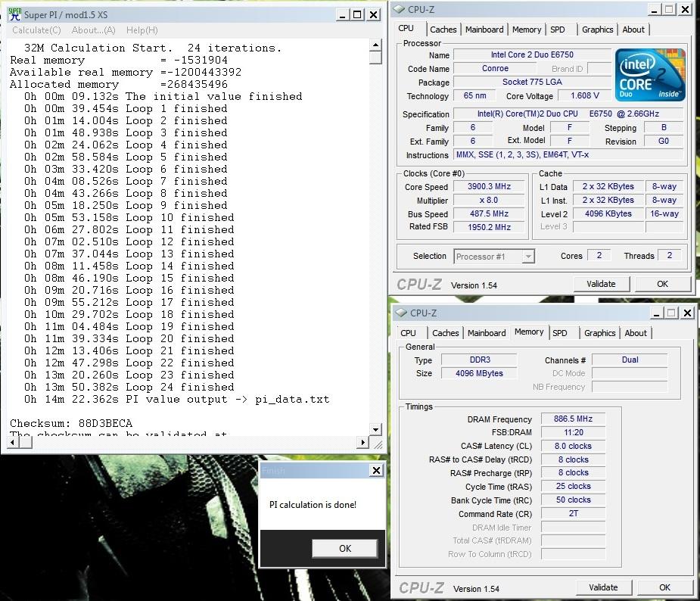Click Validate in lower CPU-Z Memory window
Screen dimensions: 700x601
point(603,587)
